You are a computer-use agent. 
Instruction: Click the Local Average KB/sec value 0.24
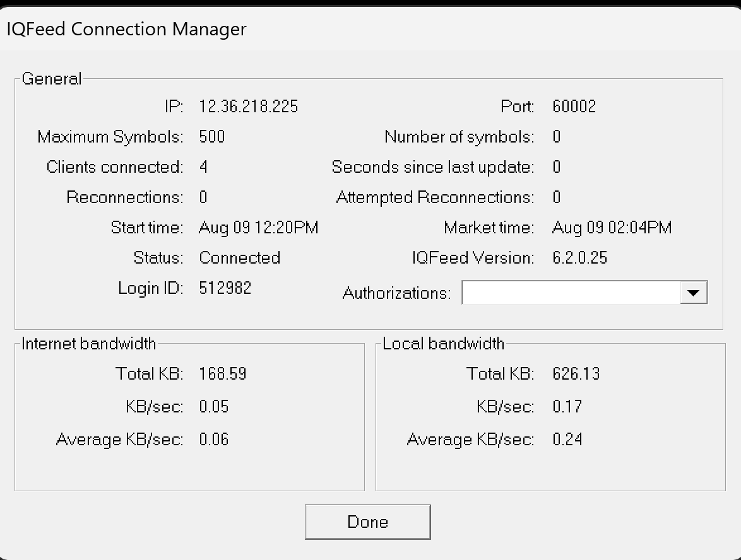[x=567, y=440]
